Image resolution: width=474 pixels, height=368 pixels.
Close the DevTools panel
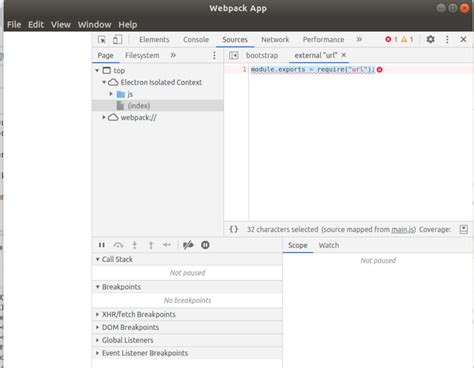pyautogui.click(x=463, y=39)
